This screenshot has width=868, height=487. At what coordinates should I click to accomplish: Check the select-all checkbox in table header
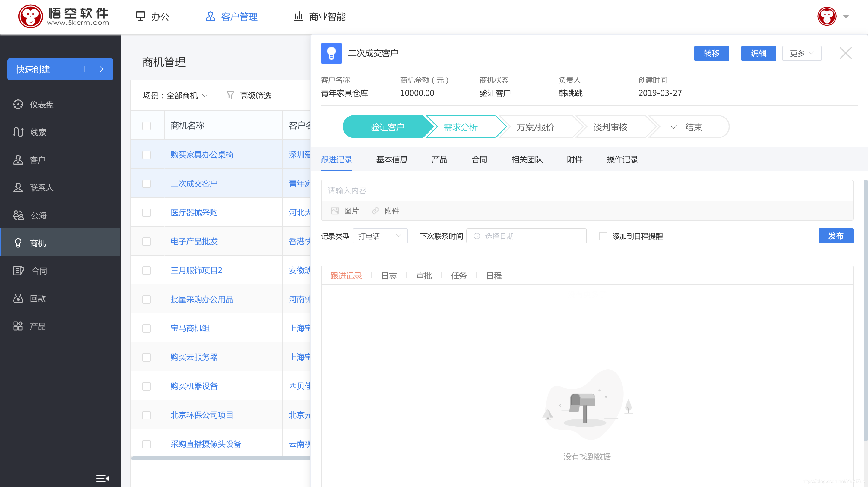coord(147,126)
